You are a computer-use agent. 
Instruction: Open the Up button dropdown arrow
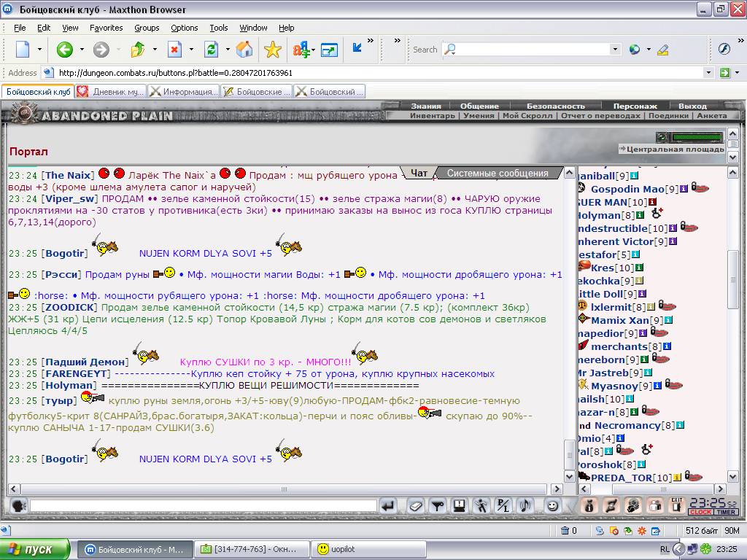coord(155,49)
